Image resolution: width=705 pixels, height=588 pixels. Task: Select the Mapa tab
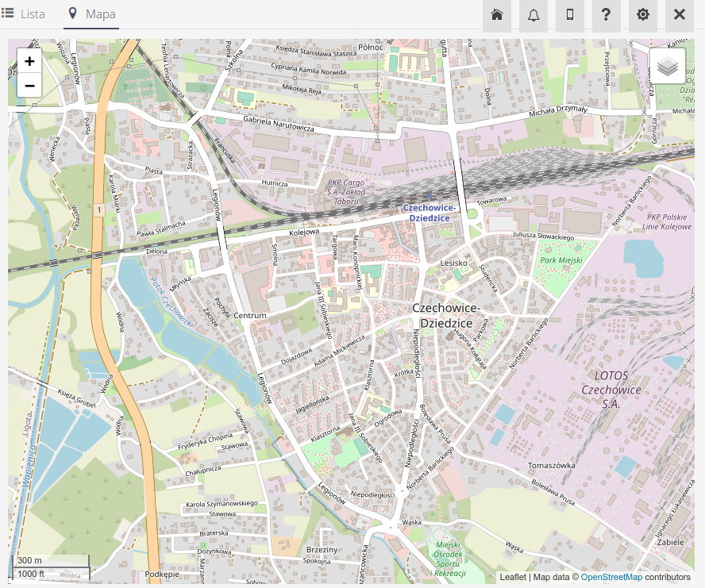[92, 14]
